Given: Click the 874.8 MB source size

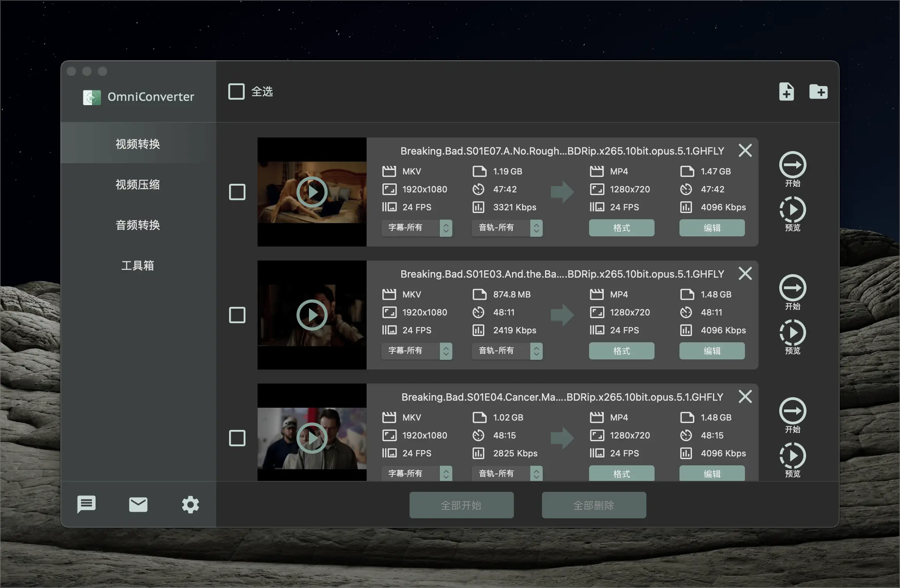Looking at the screenshot, I should tap(512, 294).
